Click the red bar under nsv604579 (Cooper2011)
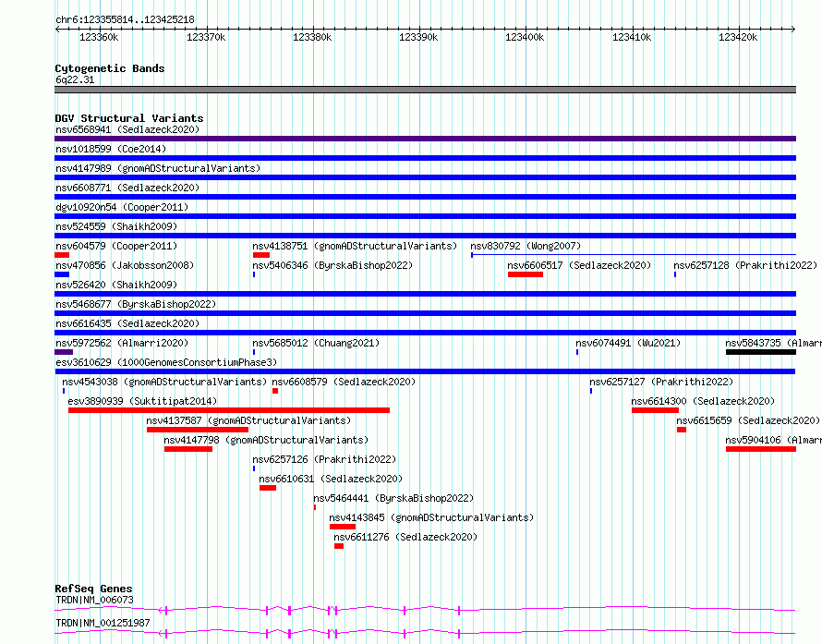This screenshot has width=822, height=644. (62, 255)
